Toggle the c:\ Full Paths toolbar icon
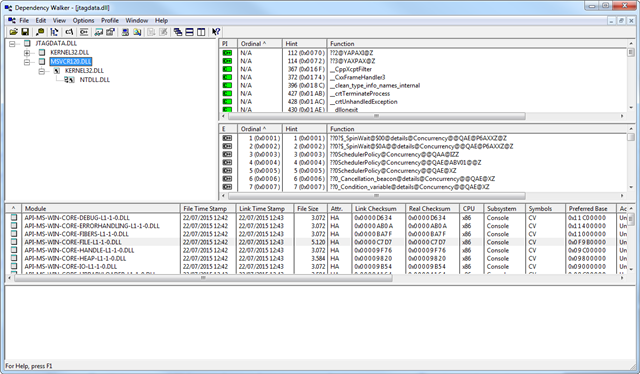640x374 pixels. (x=69, y=32)
